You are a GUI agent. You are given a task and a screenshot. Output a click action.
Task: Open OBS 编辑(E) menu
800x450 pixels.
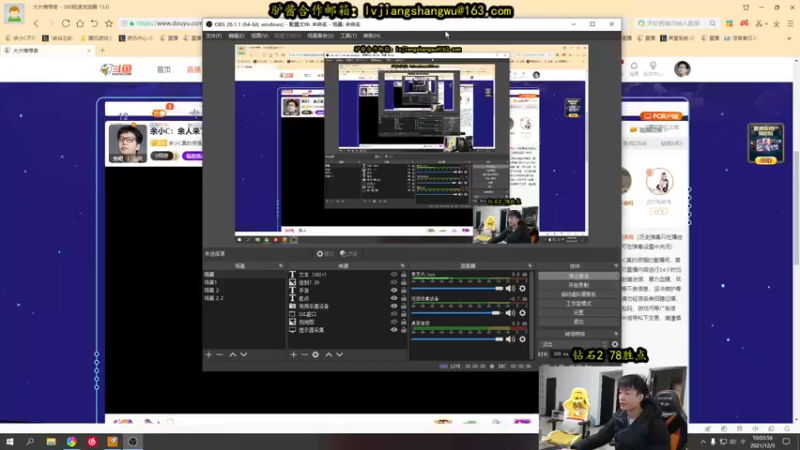coord(236,36)
